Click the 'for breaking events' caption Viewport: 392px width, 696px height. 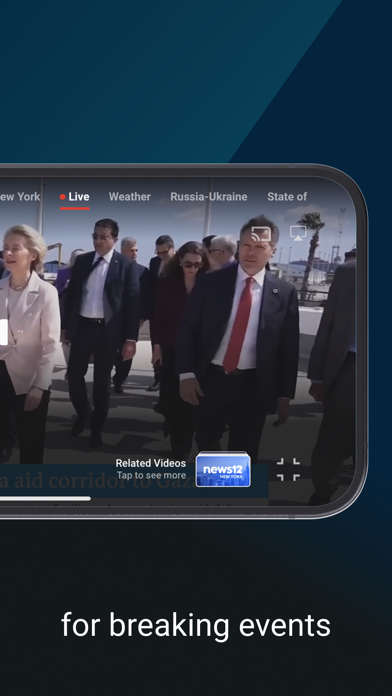[x=196, y=625]
